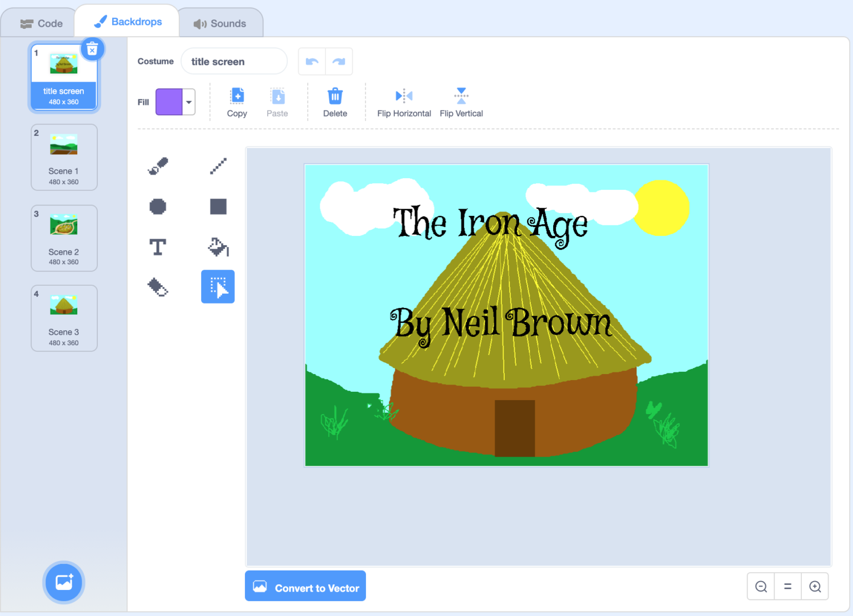Pick the Fill bucket tool

click(x=218, y=247)
